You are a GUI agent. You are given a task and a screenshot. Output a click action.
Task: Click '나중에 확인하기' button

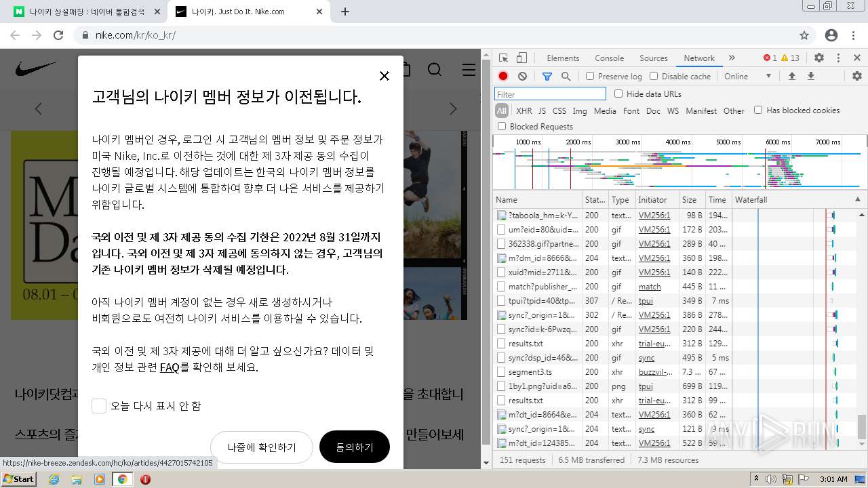[x=262, y=447]
